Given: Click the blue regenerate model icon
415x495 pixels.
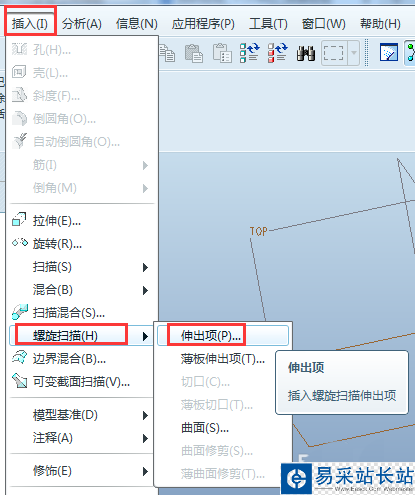Looking at the screenshot, I should 250,53.
